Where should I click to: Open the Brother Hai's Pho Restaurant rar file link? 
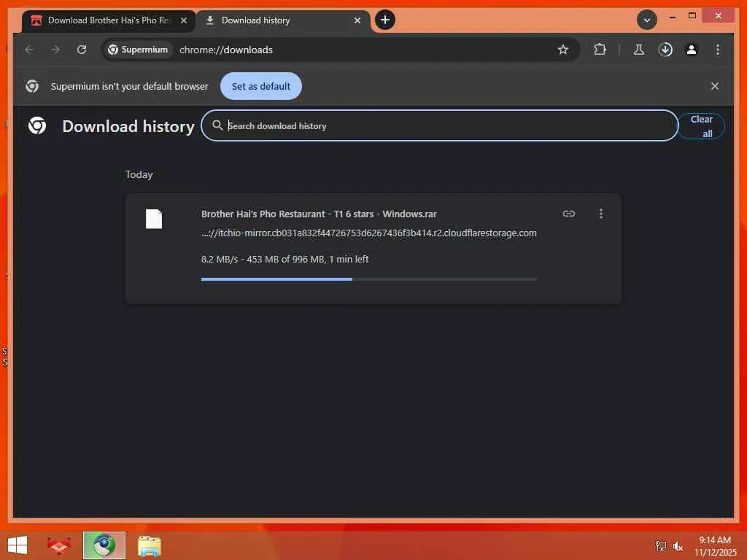point(319,214)
